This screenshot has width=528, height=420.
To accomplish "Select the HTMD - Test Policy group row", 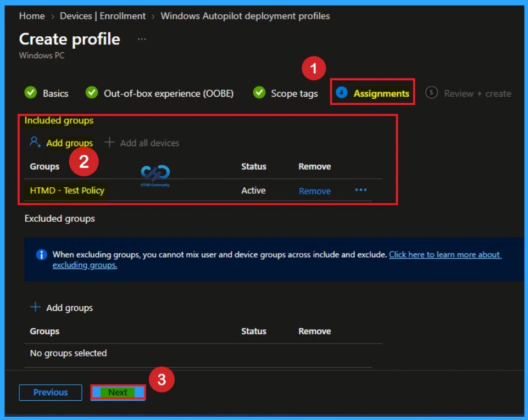I will 198,191.
